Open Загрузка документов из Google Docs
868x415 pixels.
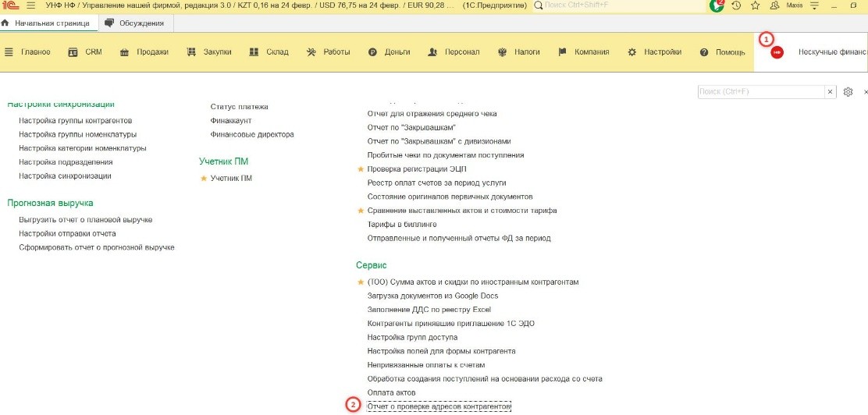point(432,296)
